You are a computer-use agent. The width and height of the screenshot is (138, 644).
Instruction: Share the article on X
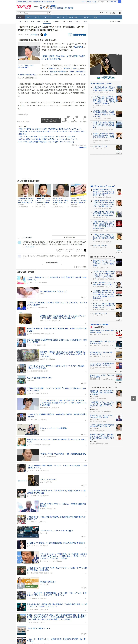(x=42, y=35)
